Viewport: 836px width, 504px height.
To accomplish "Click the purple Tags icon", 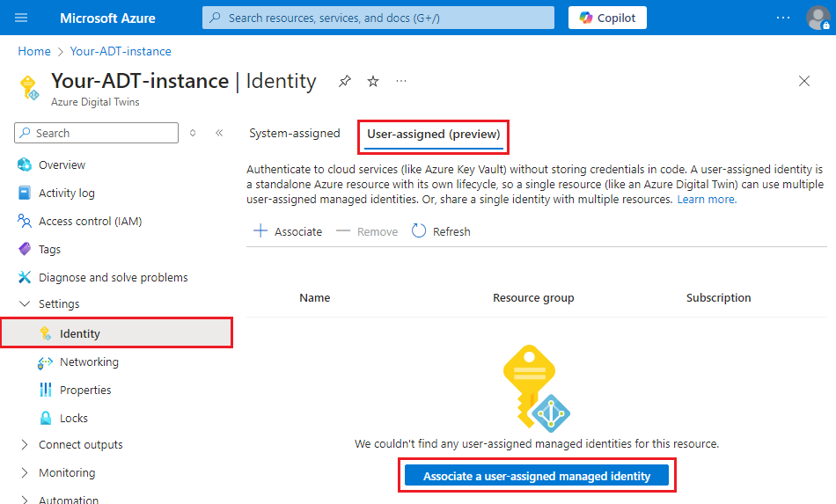I will pyautogui.click(x=25, y=249).
